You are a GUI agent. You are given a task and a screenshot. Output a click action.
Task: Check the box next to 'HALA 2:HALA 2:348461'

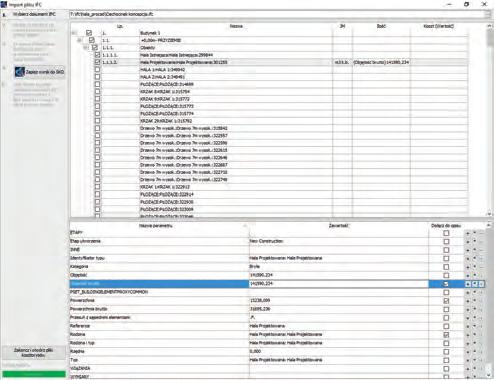coord(97,77)
